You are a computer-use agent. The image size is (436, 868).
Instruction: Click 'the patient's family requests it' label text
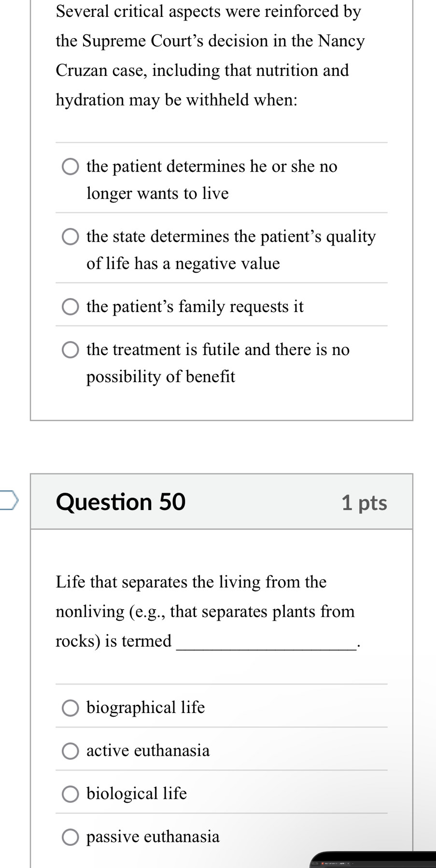coord(195,307)
